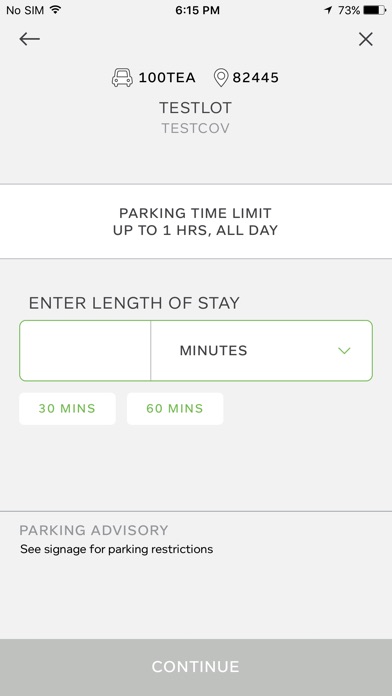
Task: Tap the signage restrictions advisory text
Action: point(116,549)
